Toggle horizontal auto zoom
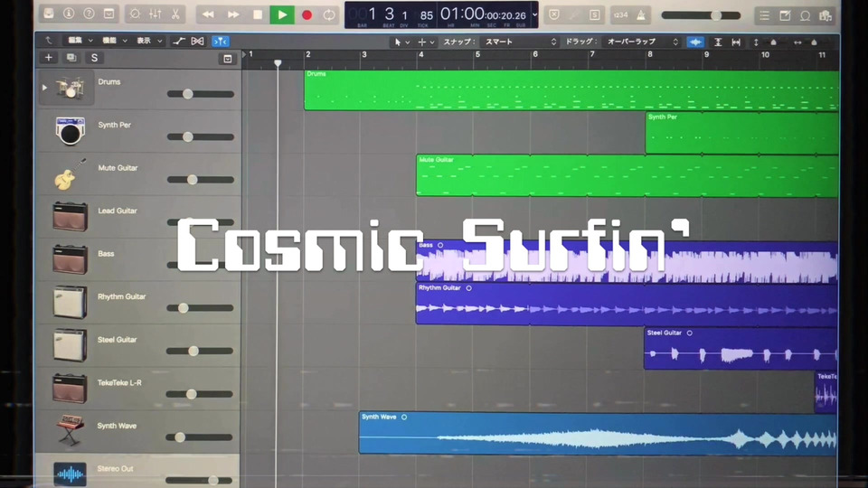The width and height of the screenshot is (868, 488). pos(736,42)
